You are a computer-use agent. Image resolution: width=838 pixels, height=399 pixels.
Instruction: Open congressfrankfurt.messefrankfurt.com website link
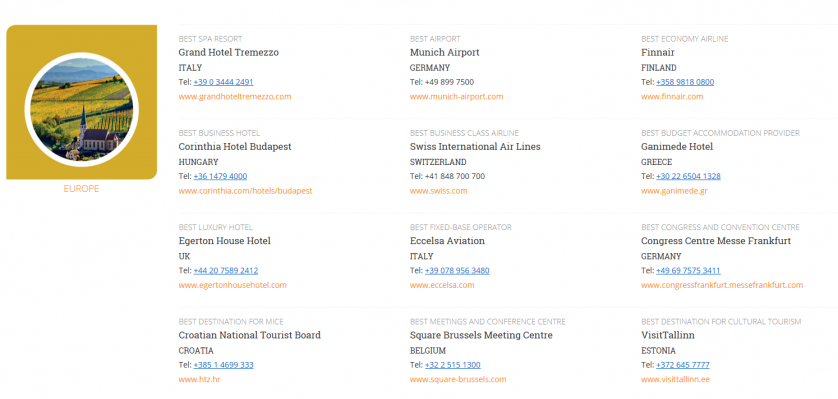(722, 285)
